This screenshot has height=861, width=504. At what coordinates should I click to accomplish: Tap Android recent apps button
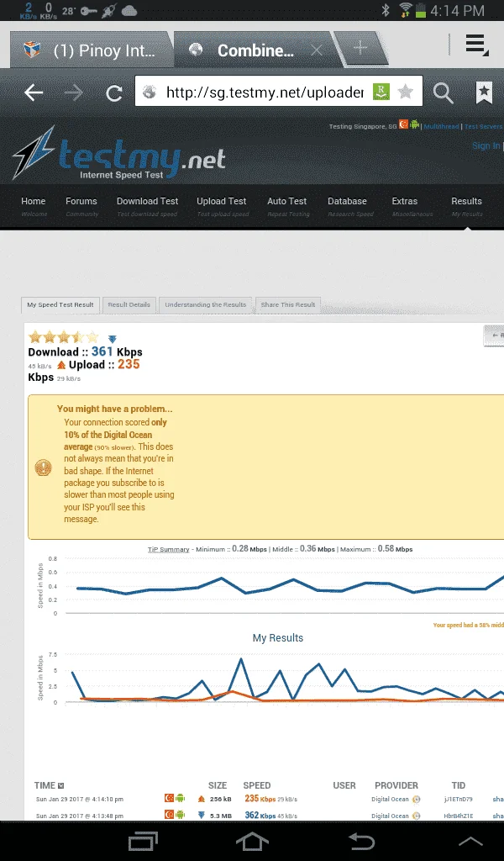[143, 841]
